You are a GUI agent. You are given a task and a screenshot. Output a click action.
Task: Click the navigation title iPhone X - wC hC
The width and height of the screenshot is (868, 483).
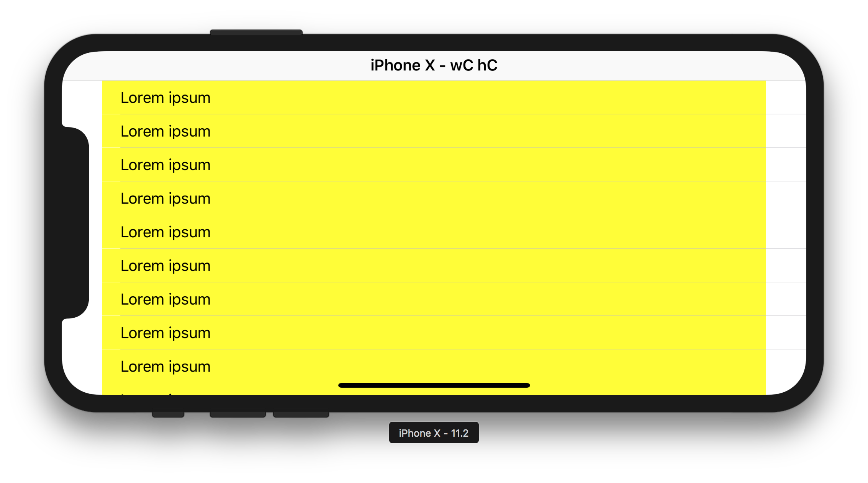pos(434,65)
